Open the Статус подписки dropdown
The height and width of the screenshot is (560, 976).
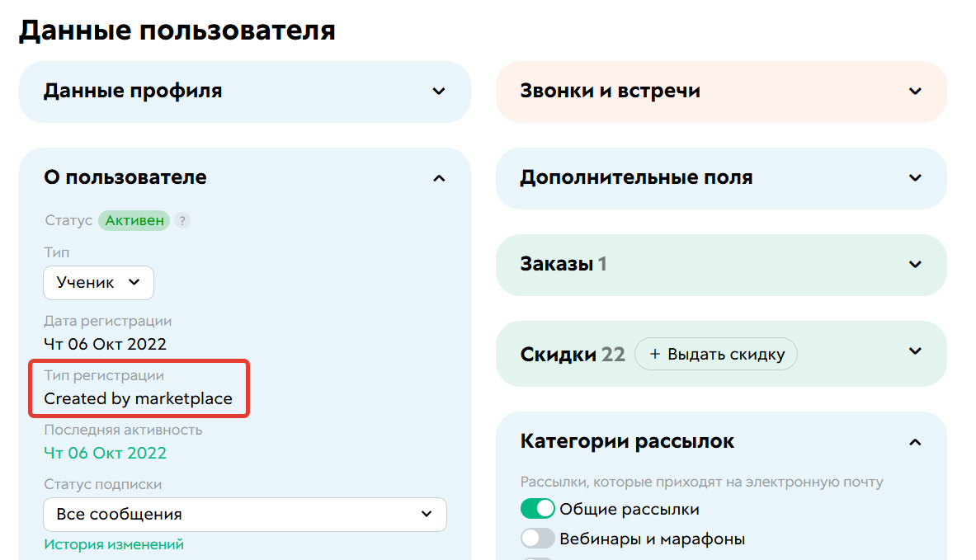(x=245, y=514)
